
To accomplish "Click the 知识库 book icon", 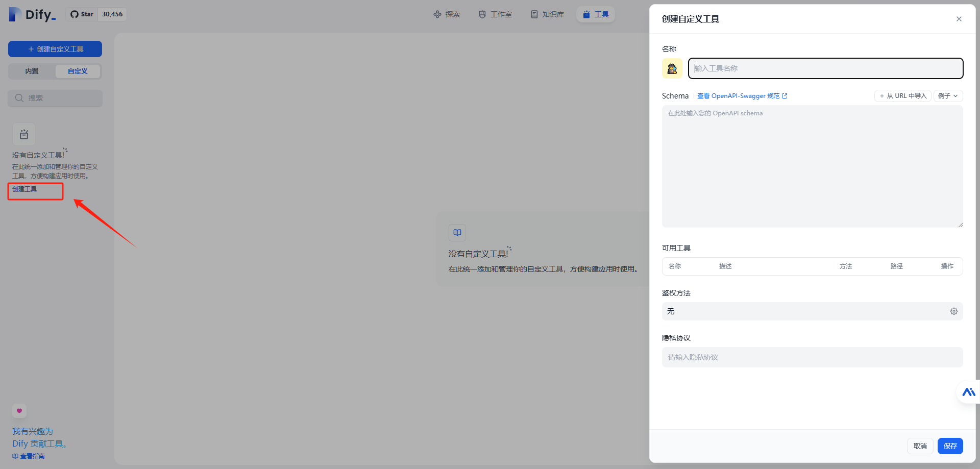I will pyautogui.click(x=534, y=14).
